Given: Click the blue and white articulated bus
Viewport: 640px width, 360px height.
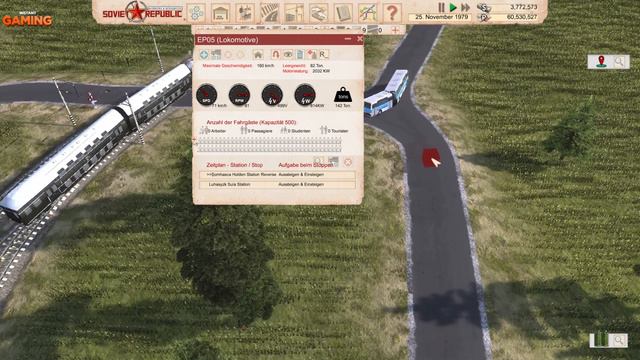Looking at the screenshot, I should (386, 93).
